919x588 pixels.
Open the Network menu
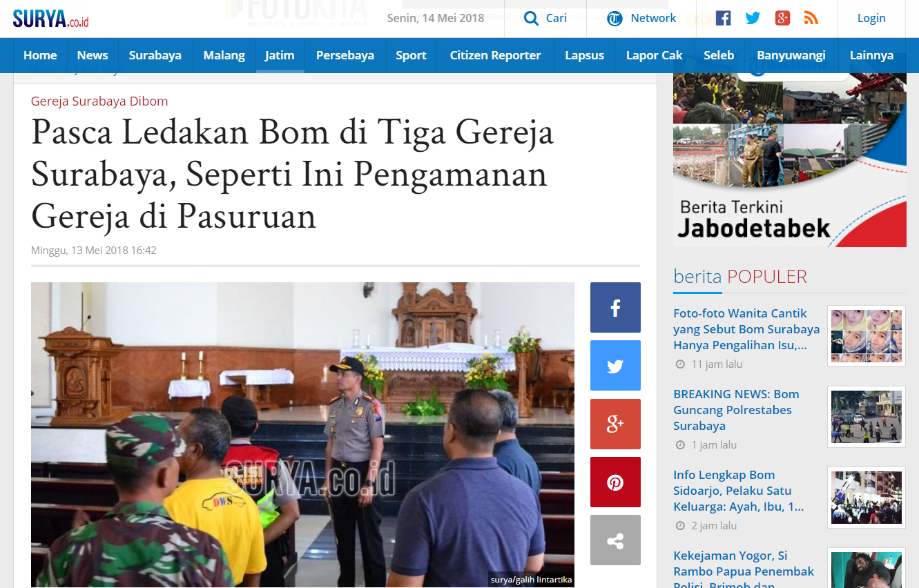(x=641, y=19)
